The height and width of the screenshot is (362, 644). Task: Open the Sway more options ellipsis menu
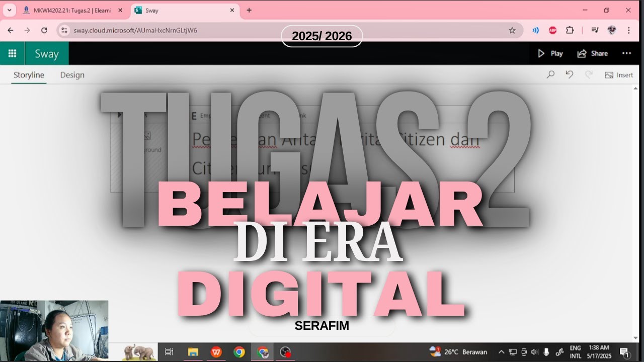(626, 53)
